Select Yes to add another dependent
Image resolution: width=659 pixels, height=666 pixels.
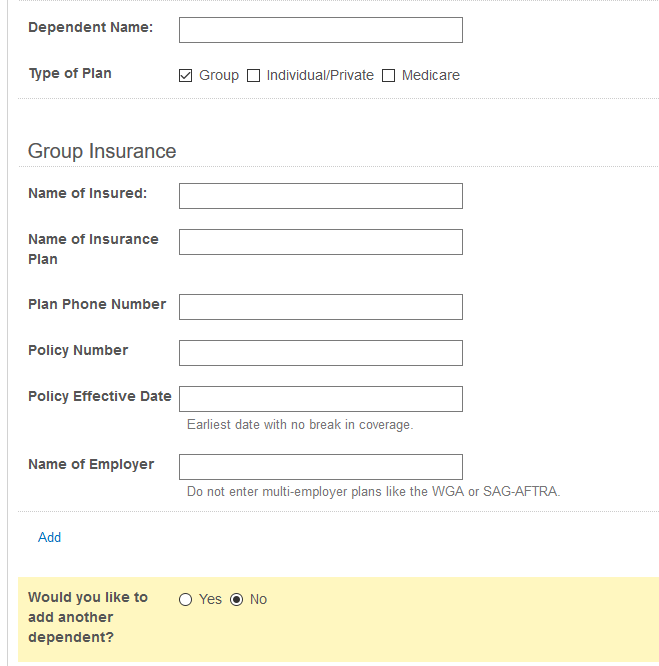tap(185, 600)
